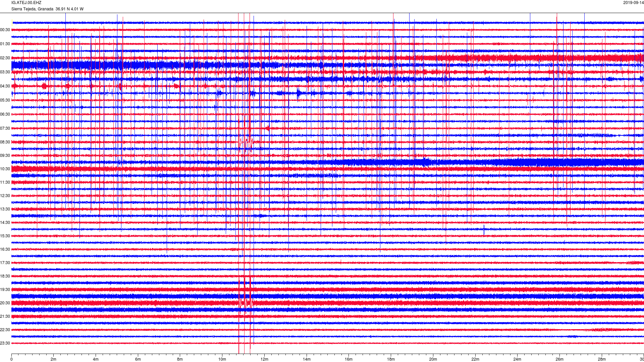Select the 07:30 time row label
This screenshot has height=362, width=644.
pyautogui.click(x=5, y=128)
